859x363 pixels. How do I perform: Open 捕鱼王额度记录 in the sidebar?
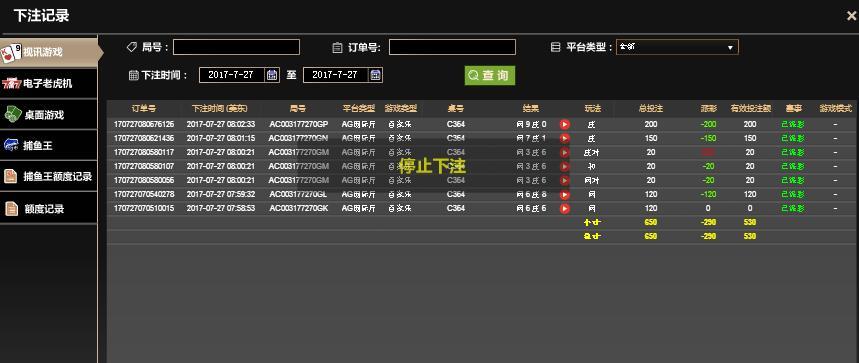pos(48,177)
